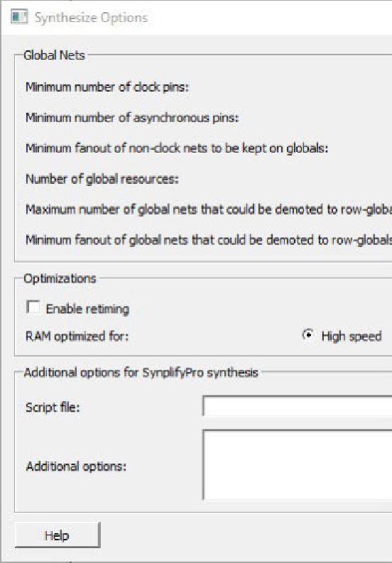Click the Additional options field label
Viewport: 392px width, 563px height.
[76, 466]
